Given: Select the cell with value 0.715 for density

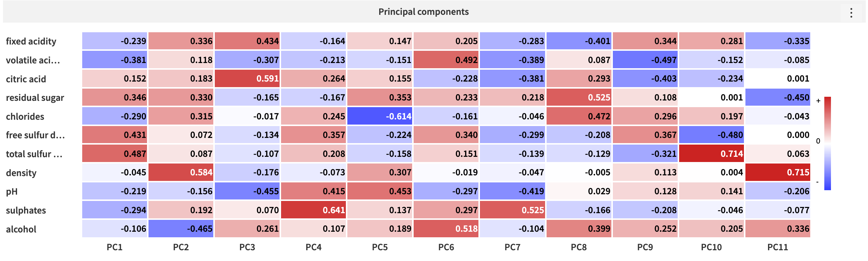Looking at the screenshot, I should 778,172.
